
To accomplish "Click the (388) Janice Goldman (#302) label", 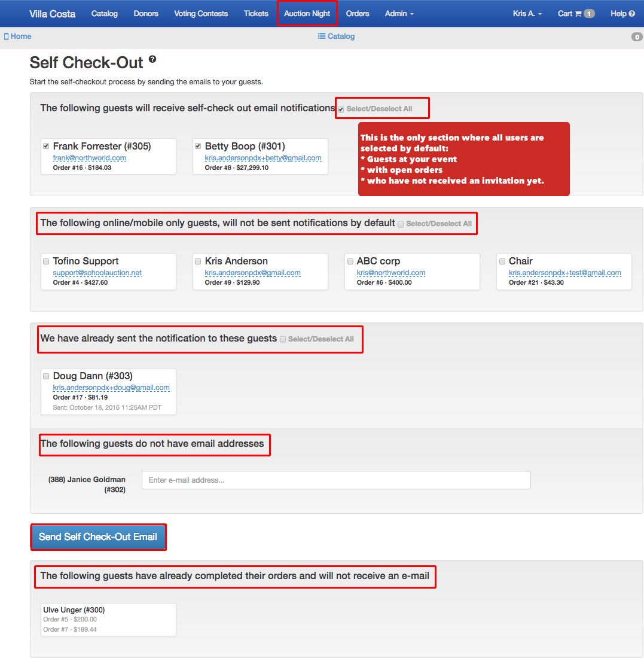I will pyautogui.click(x=87, y=485).
